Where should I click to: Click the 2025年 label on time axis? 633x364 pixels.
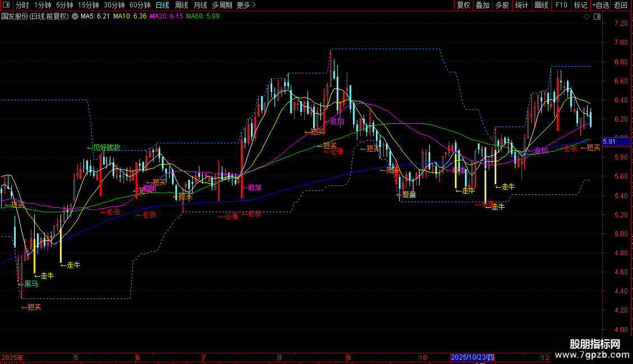click(x=12, y=357)
